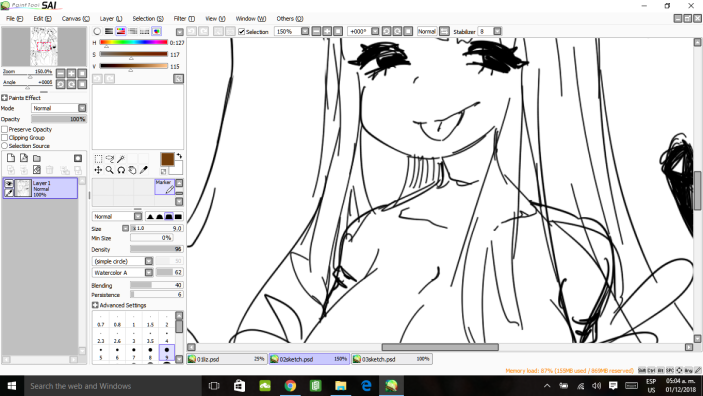Select the Eyedropper color picker tool

(x=143, y=170)
